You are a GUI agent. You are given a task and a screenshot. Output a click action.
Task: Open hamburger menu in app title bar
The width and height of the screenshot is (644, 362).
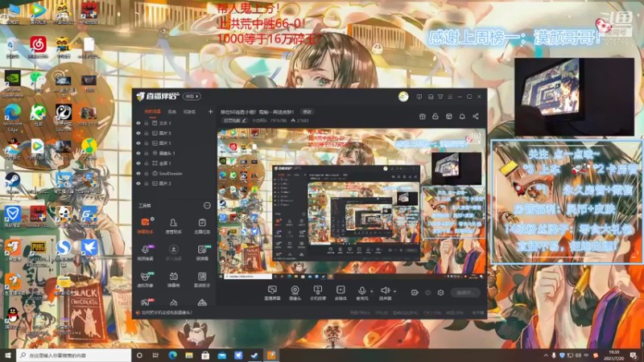450,97
